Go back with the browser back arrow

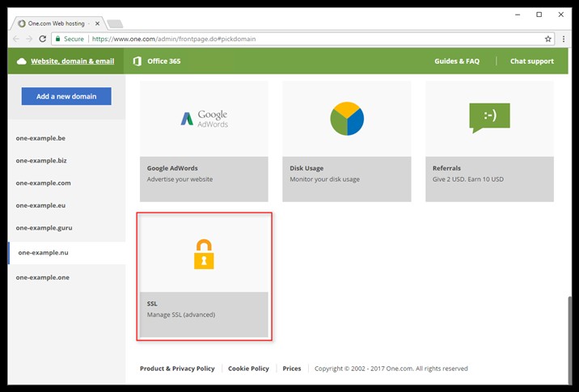(x=16, y=39)
